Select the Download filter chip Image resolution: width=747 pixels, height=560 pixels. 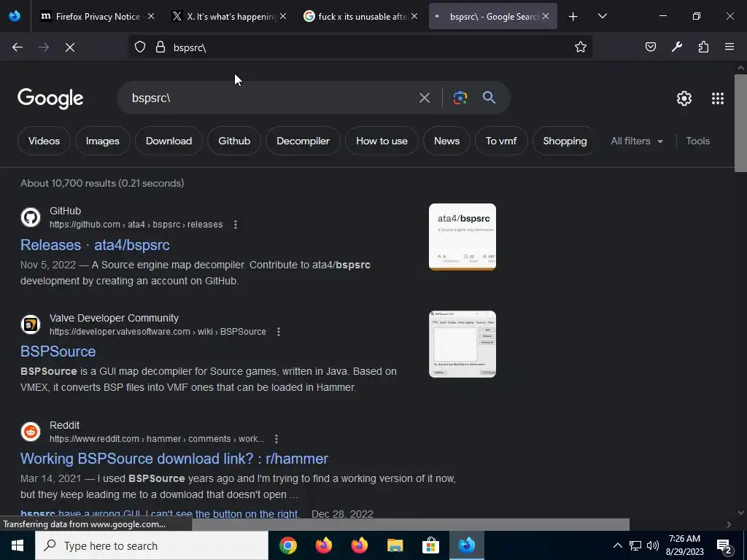[x=169, y=141]
